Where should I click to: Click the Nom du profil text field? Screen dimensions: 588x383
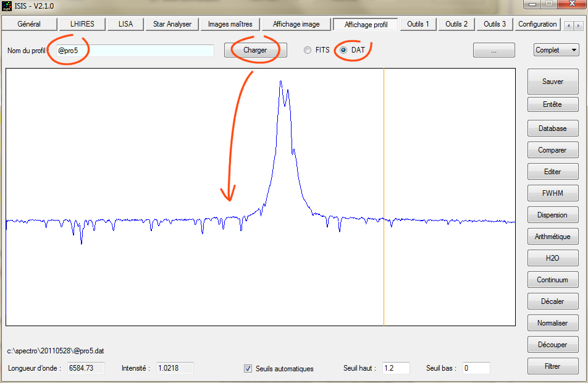[134, 51]
